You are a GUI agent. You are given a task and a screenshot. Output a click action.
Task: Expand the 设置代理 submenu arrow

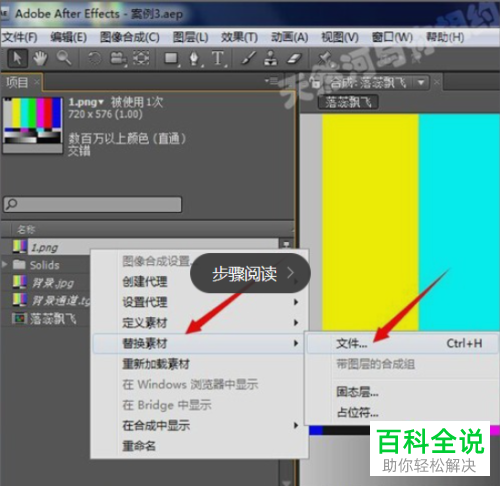click(x=296, y=302)
